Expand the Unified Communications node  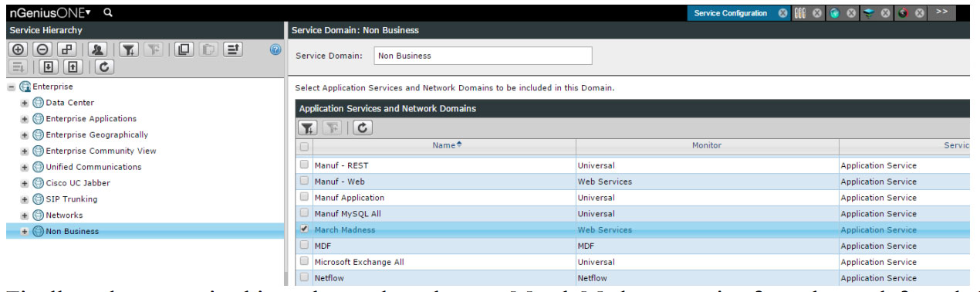click(25, 167)
